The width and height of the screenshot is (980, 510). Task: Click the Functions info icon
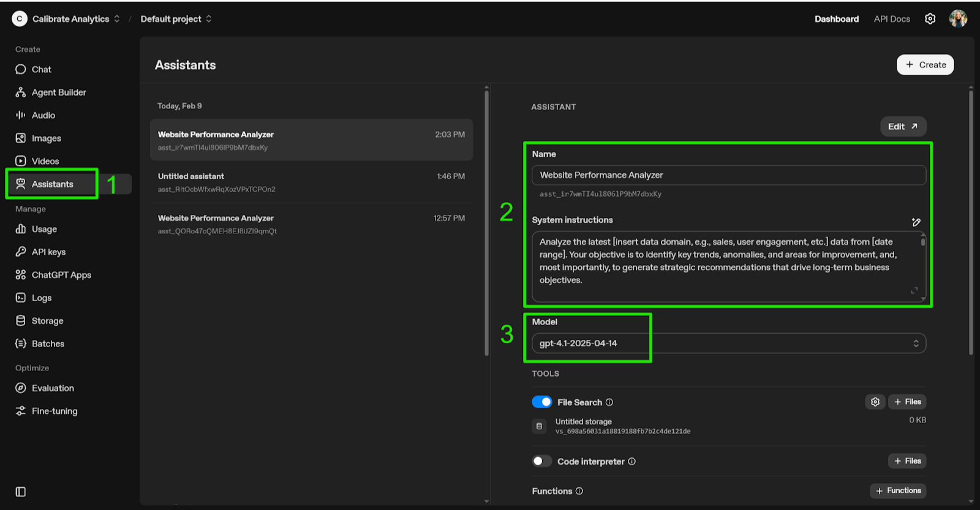579,491
